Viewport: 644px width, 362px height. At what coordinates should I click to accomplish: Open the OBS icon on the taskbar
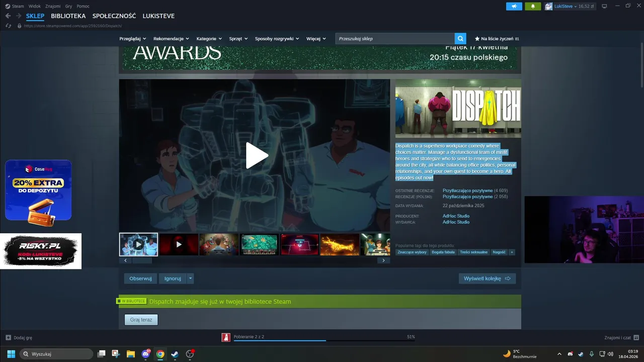(x=190, y=354)
